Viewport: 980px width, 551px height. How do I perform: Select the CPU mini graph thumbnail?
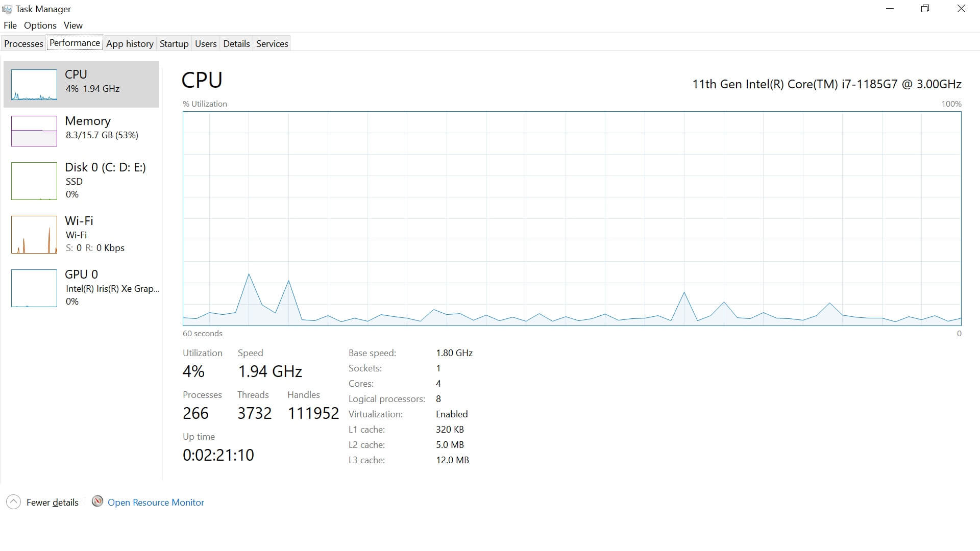click(34, 84)
